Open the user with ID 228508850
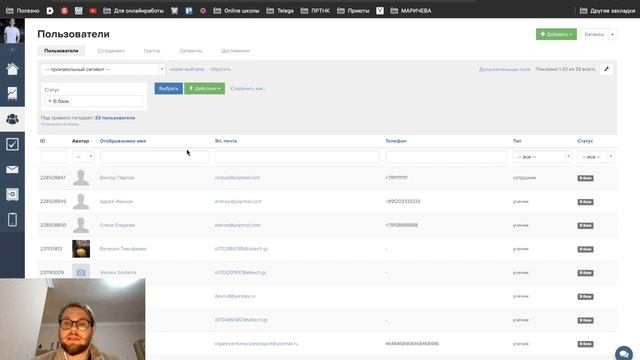This screenshot has height=360, width=640. coord(117,225)
